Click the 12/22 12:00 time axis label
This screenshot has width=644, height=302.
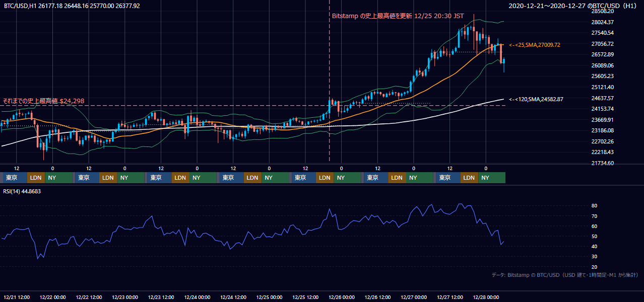click(x=89, y=297)
